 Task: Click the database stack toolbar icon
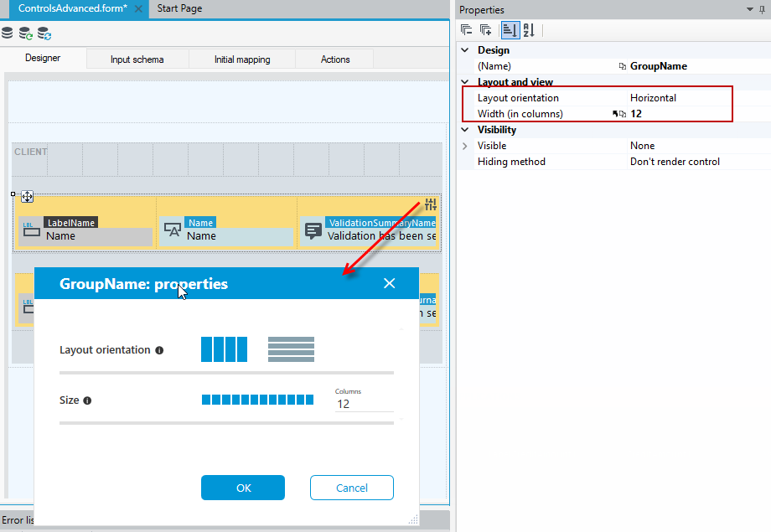click(8, 33)
